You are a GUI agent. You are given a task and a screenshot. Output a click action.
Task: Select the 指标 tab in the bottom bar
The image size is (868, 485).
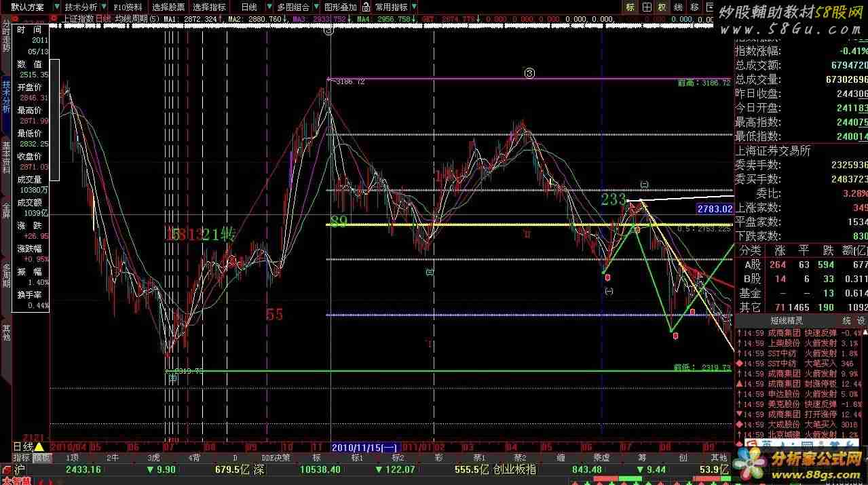coord(22,458)
